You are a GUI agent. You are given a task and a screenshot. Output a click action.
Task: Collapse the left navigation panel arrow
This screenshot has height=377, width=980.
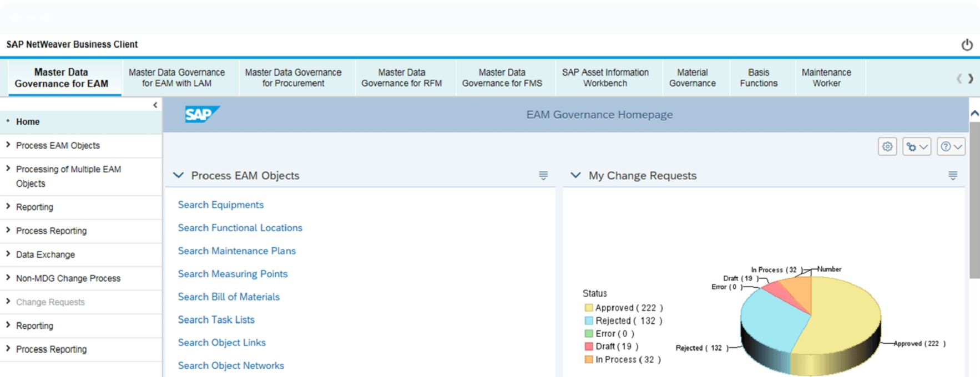click(155, 105)
